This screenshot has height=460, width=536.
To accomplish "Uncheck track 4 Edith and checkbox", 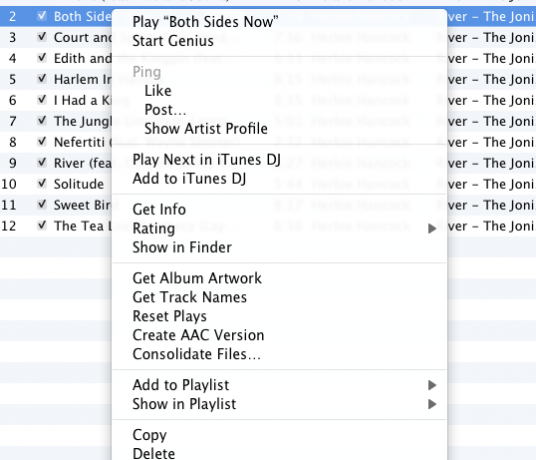I will click(x=42, y=58).
